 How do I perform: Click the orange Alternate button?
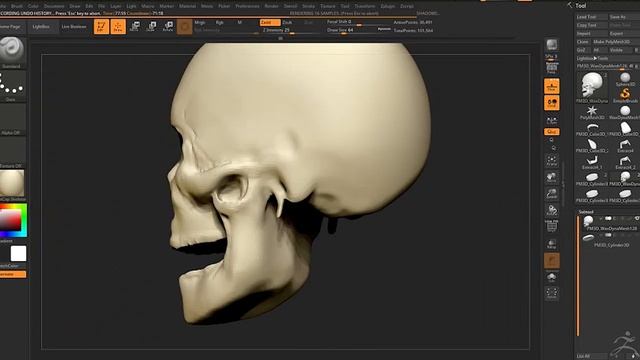12,274
